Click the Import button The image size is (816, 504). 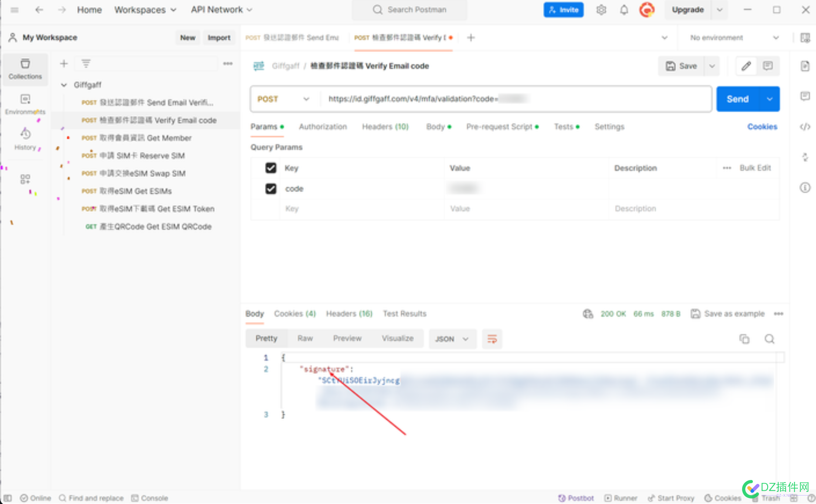click(x=219, y=37)
